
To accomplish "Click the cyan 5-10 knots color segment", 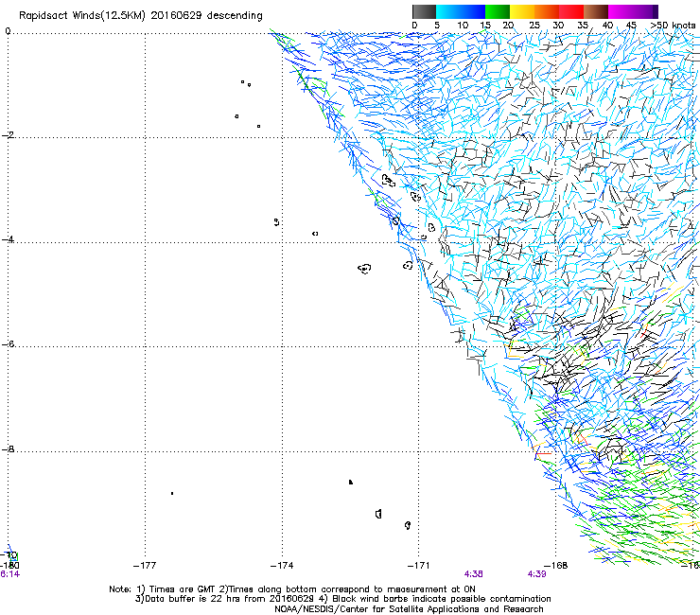I will [x=448, y=11].
